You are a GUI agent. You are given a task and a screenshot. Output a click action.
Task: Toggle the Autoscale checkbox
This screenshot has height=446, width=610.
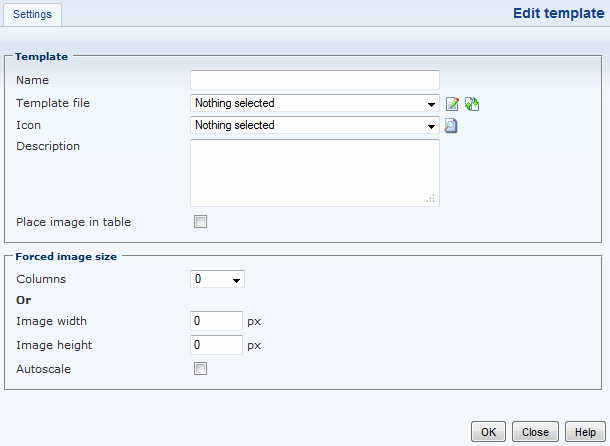(200, 369)
